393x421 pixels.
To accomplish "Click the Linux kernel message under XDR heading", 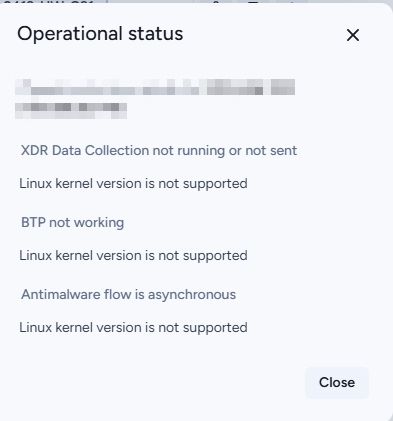I will tap(133, 184).
